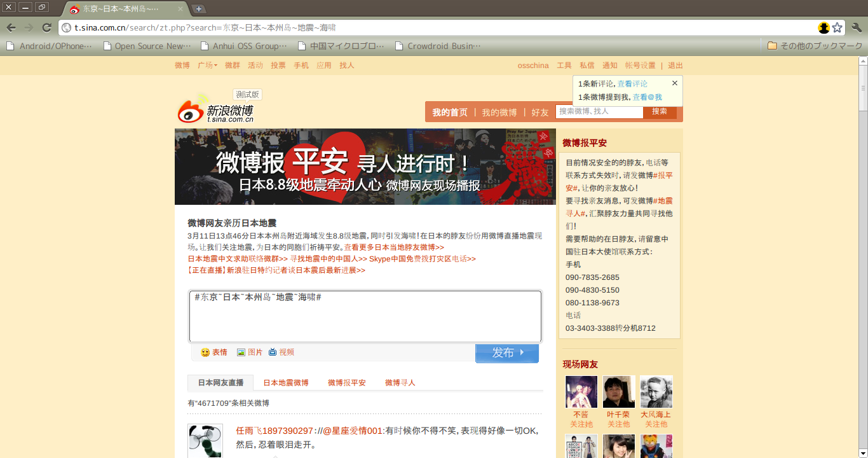Viewport: 868px width, 458px height.
Task: Click the 微博 link in top bar
Action: click(x=182, y=66)
